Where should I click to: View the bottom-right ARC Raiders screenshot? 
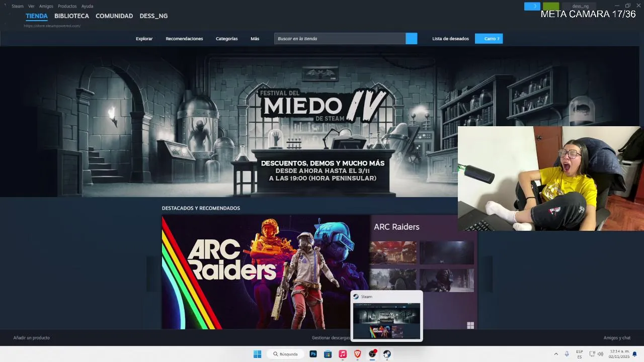(447, 280)
